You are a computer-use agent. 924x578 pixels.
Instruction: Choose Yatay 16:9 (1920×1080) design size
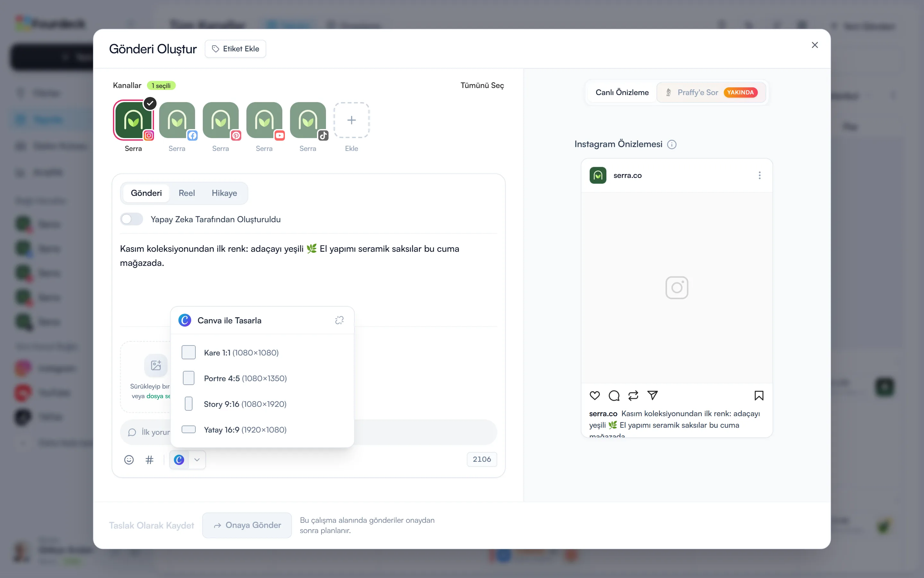click(x=262, y=430)
